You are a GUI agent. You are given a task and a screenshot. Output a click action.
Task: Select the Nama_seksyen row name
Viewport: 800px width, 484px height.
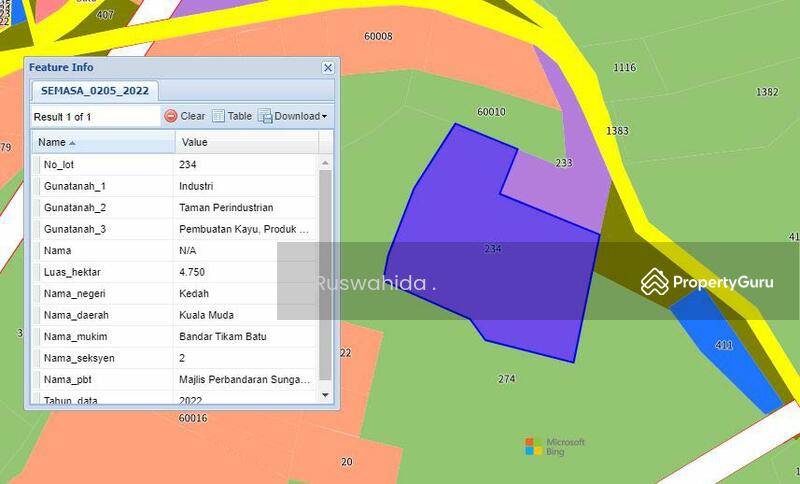(79, 358)
